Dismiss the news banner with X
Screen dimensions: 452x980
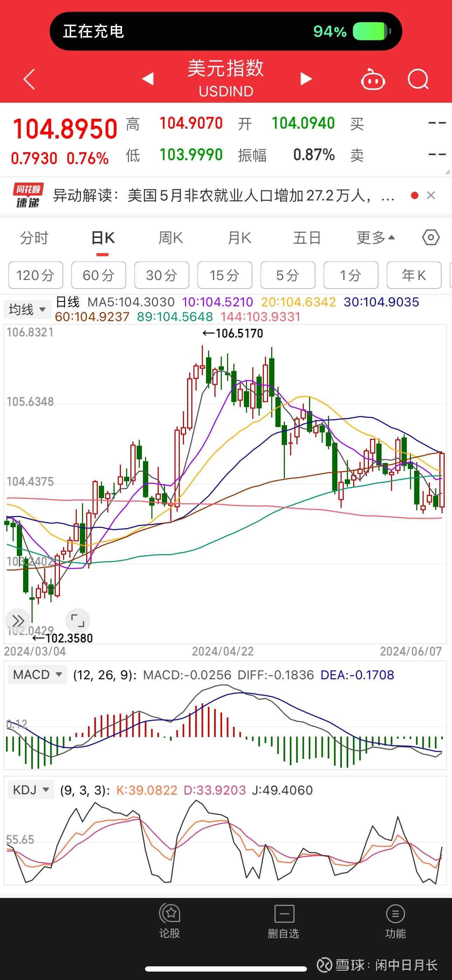click(x=431, y=196)
